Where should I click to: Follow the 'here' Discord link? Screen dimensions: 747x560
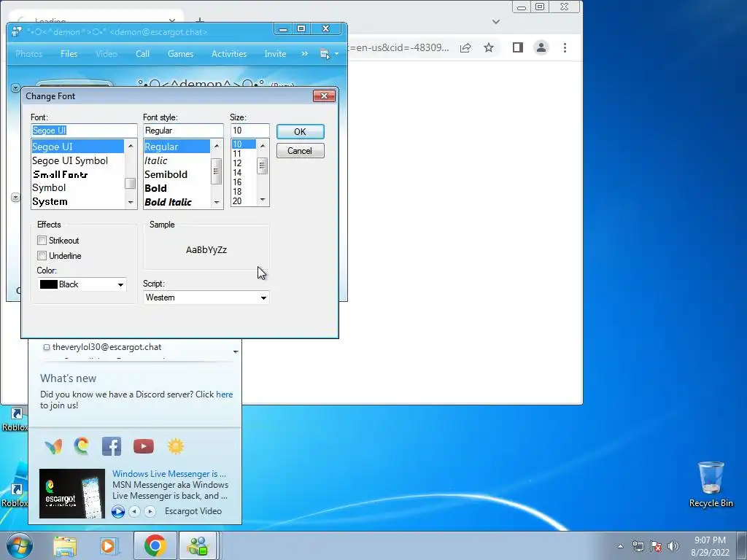225,394
